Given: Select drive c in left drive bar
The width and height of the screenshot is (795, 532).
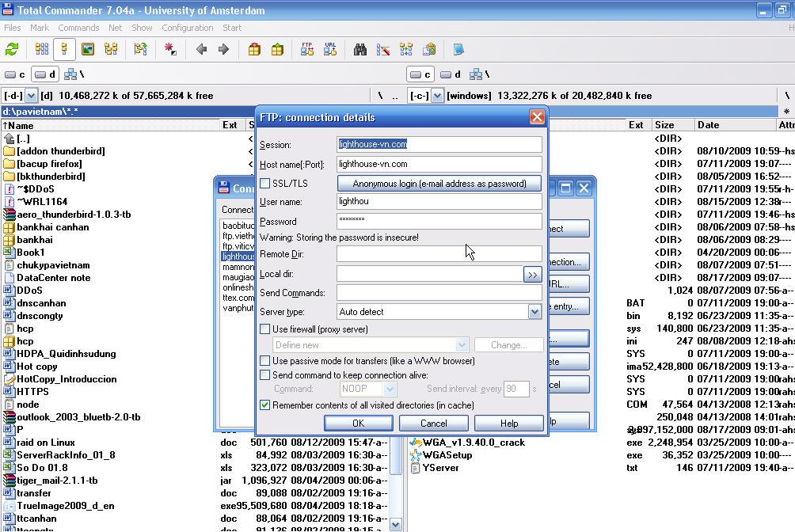Looking at the screenshot, I should (x=15, y=74).
